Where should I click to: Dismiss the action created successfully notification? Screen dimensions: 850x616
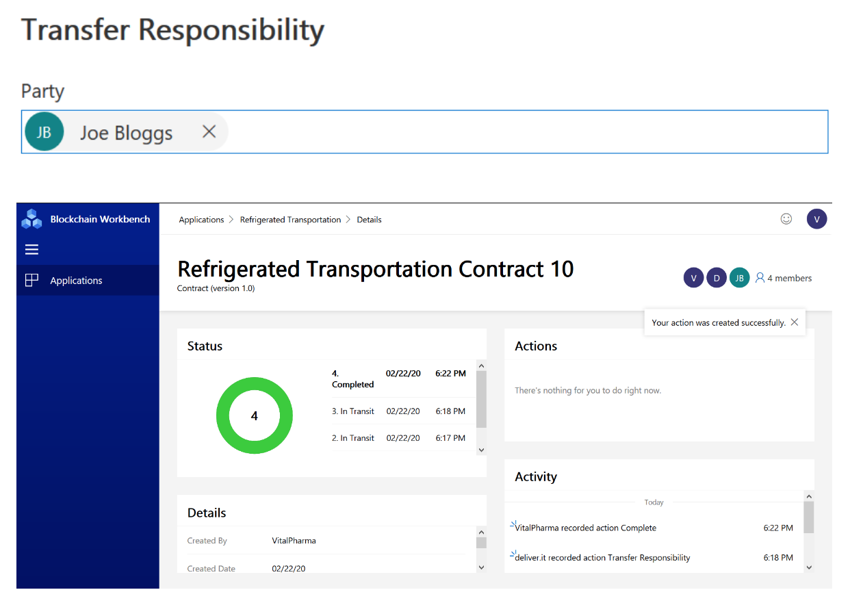pos(795,322)
